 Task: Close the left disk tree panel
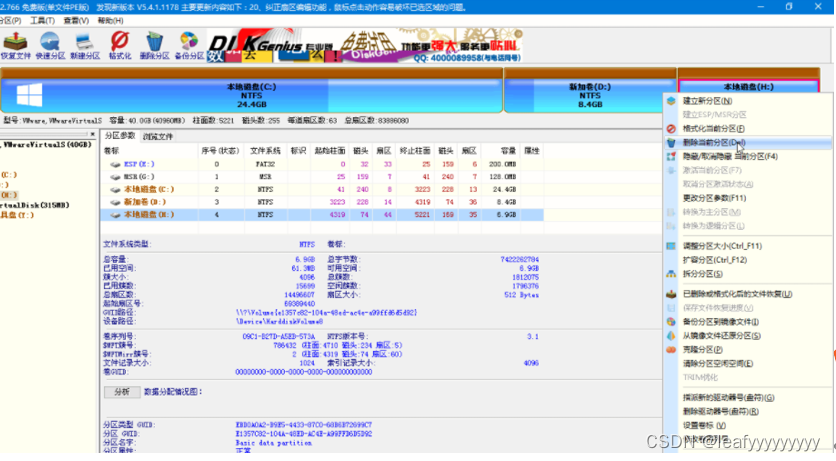coord(92,134)
